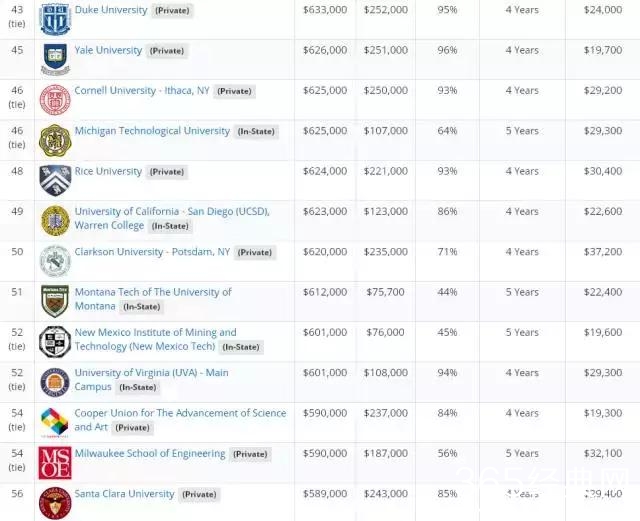Open the Milwaukee School of Engineering link
The width and height of the screenshot is (640, 521).
tap(150, 453)
